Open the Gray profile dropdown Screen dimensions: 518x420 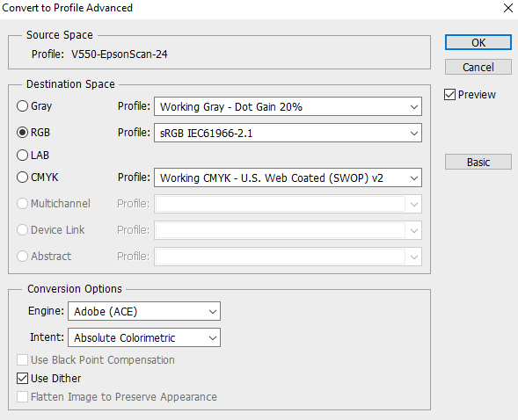point(288,106)
